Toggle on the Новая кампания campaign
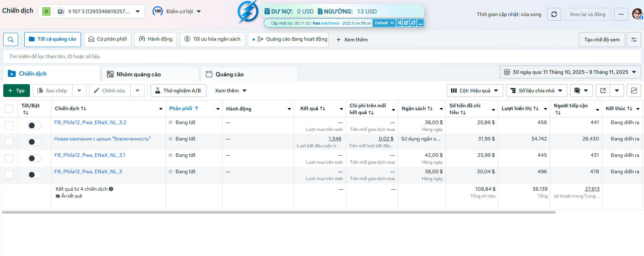The height and width of the screenshot is (256, 644). coord(35,142)
